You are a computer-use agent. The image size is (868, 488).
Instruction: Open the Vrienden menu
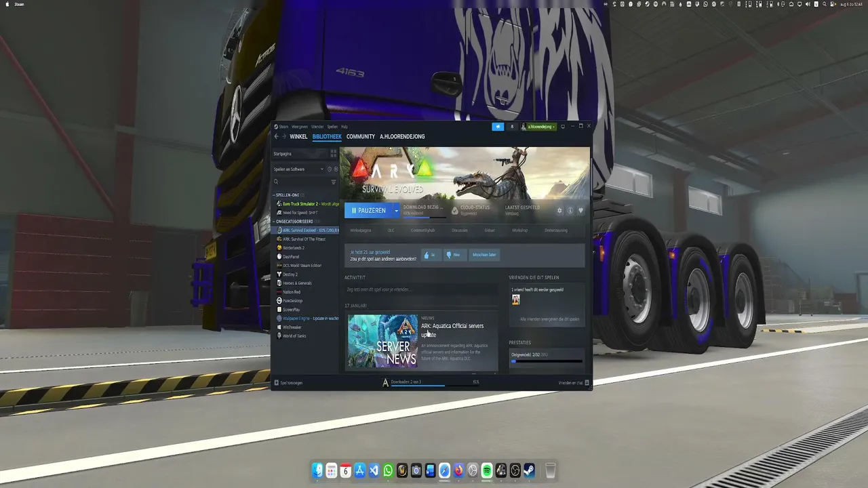click(x=317, y=127)
